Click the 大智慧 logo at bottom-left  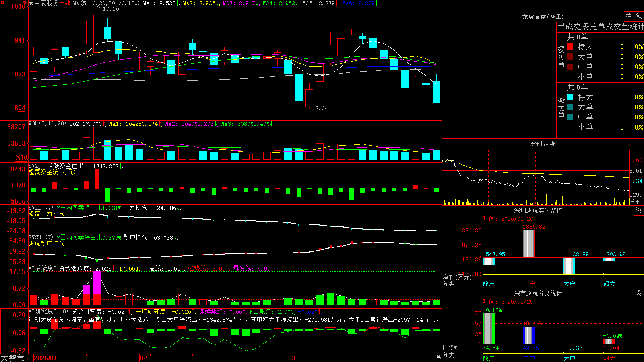pos(12,358)
